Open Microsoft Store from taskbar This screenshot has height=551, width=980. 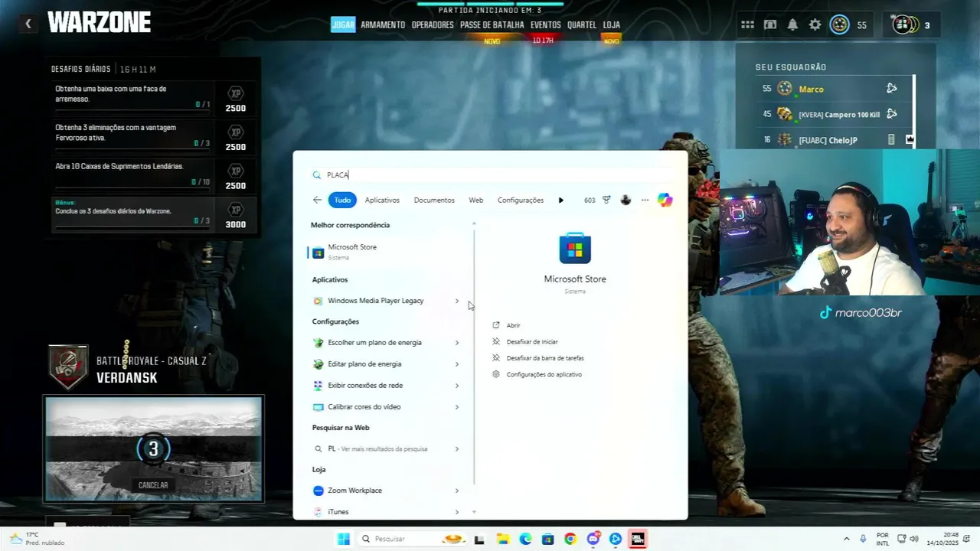547,540
